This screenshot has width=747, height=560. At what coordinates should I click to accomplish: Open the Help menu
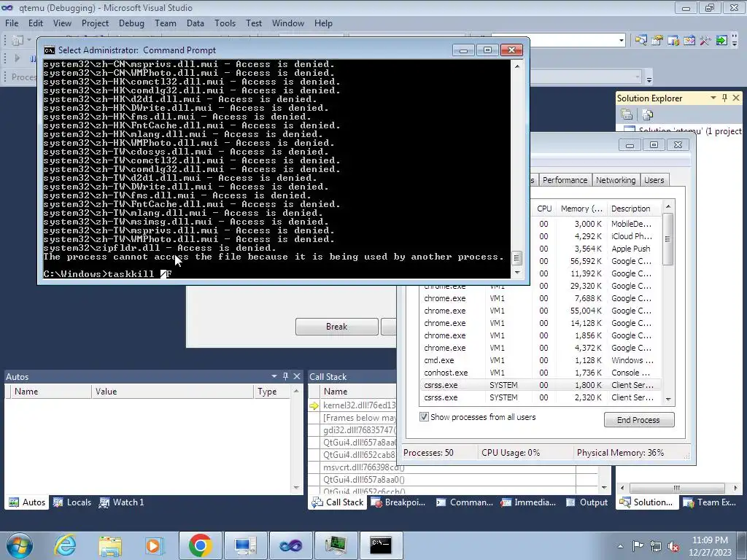click(323, 23)
